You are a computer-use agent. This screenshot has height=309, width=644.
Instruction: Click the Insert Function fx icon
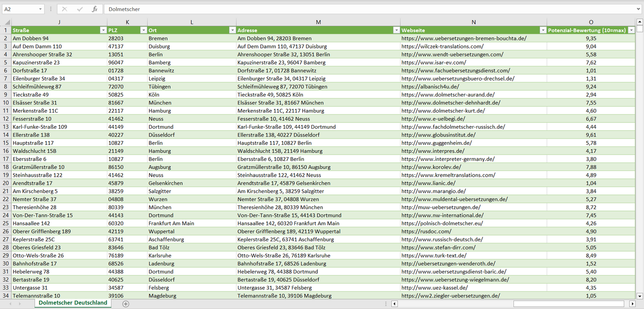[x=94, y=9]
